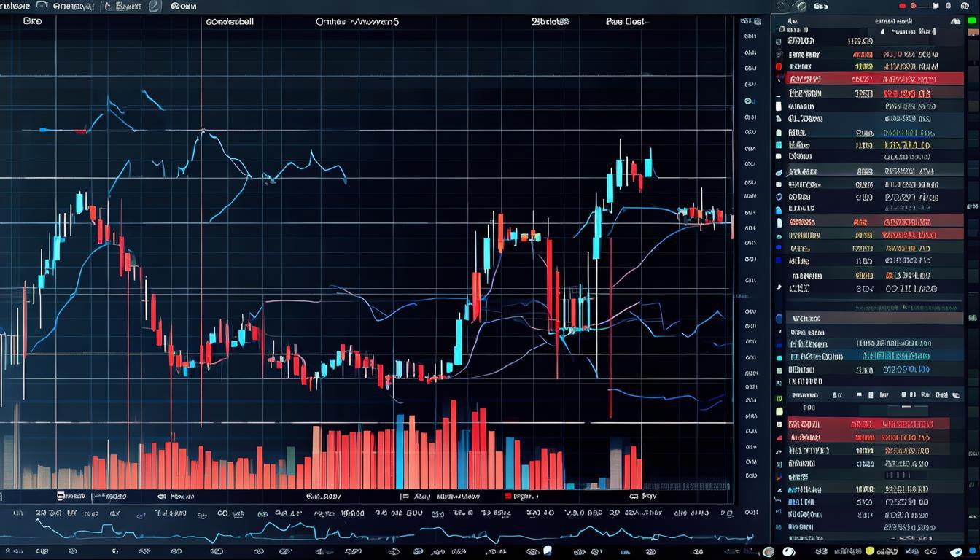Click the red marker icon beside watchlist row
The width and height of the screenshot is (980, 560).
click(x=779, y=67)
